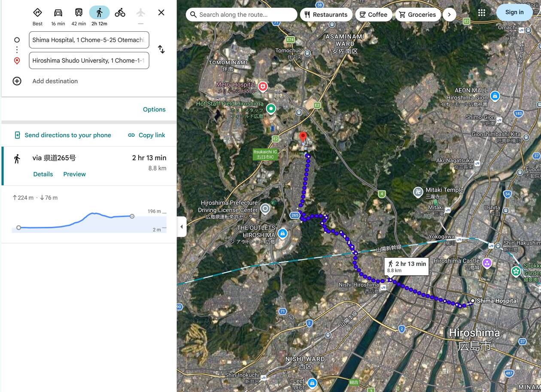Open the Hiroshima Castle marker

[x=487, y=263]
